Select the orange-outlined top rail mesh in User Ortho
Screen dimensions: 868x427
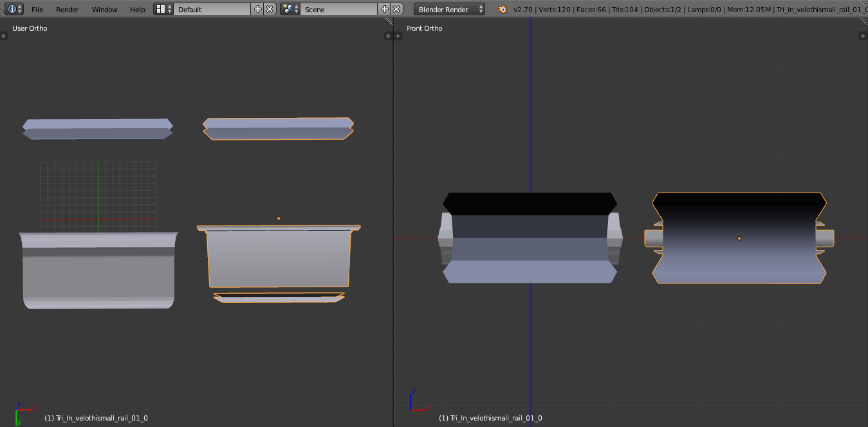point(278,128)
